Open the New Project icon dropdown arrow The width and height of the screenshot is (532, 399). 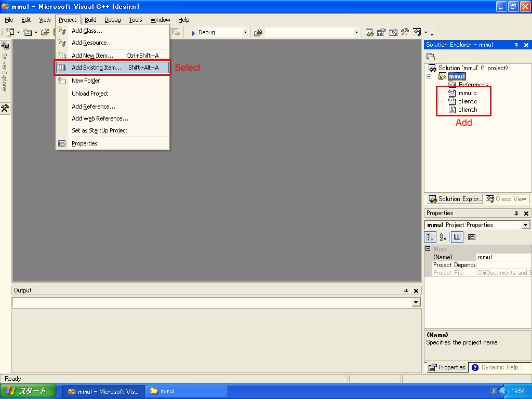pyautogui.click(x=18, y=33)
